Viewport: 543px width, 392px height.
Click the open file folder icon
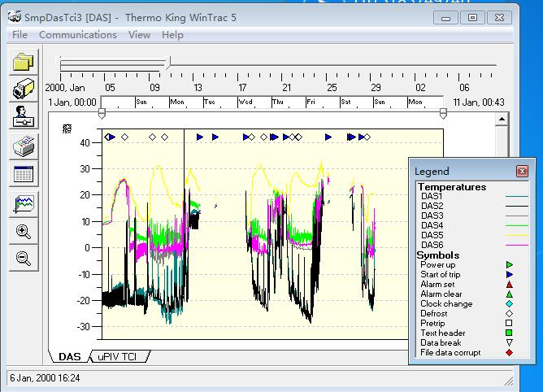[24, 62]
